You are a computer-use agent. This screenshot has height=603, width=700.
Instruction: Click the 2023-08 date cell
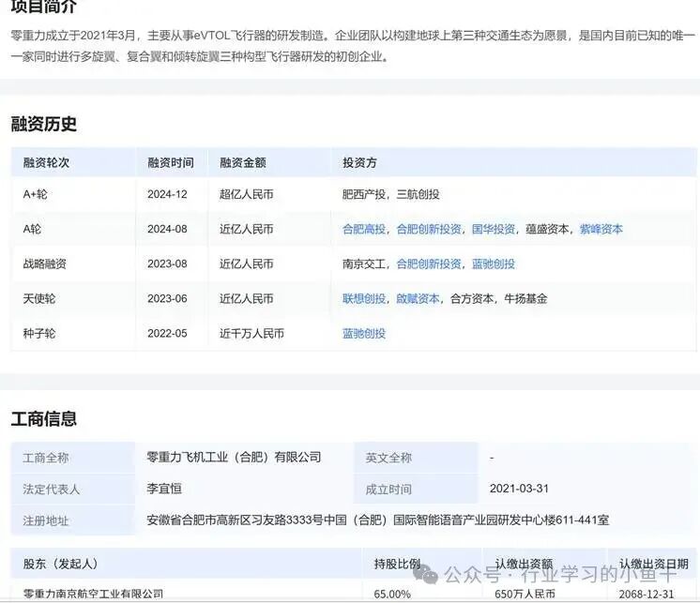click(x=167, y=264)
